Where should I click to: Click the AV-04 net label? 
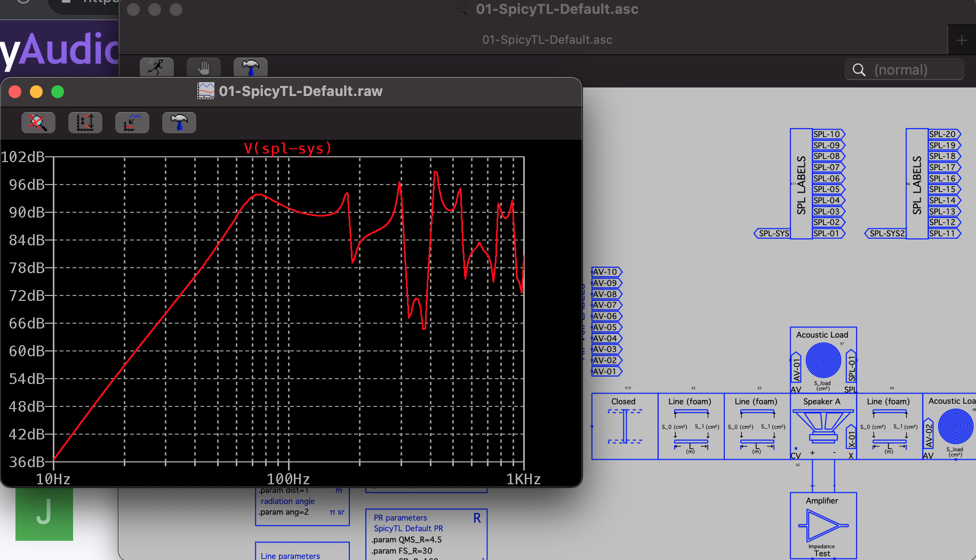click(x=607, y=338)
